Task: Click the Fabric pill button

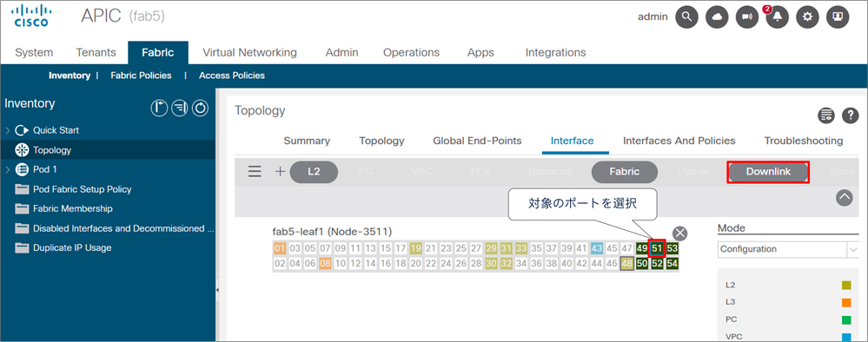Action: tap(625, 172)
